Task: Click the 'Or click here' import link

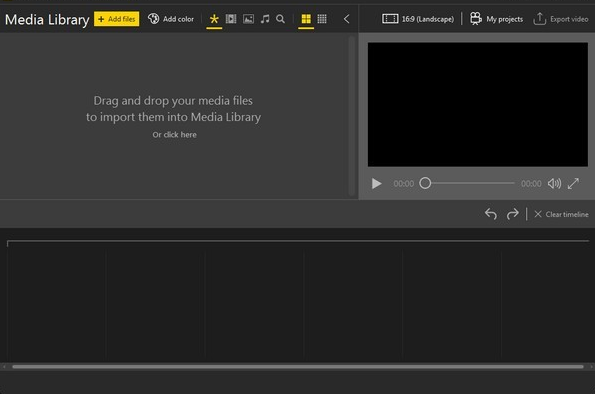Action: (175, 135)
